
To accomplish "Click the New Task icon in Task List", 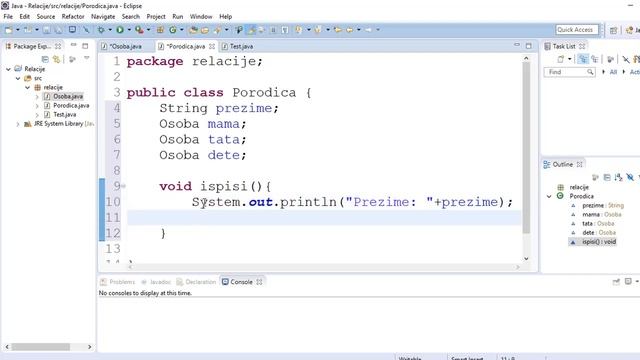I will pos(561,59).
